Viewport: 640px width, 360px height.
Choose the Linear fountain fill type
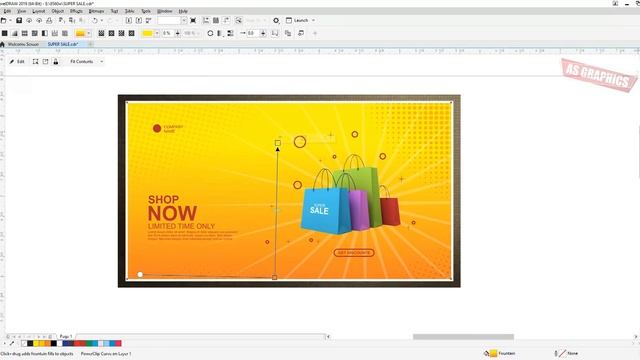pos(101,33)
